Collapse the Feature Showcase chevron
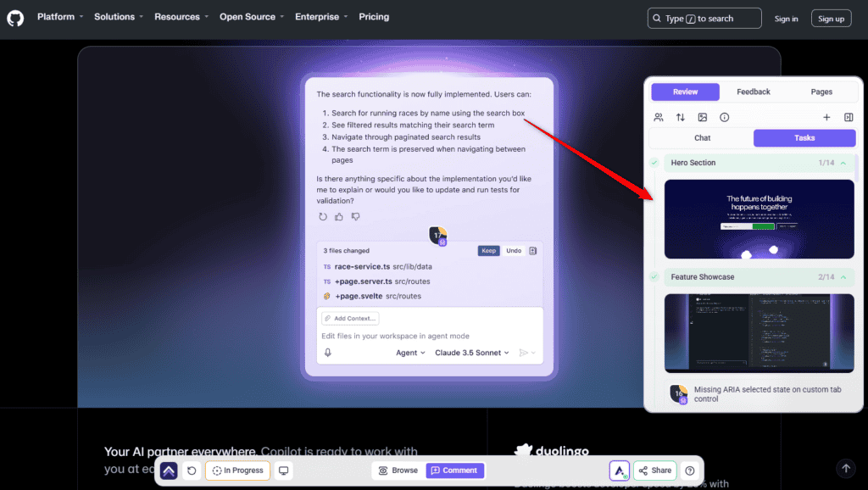Image resolution: width=868 pixels, height=490 pixels. (843, 277)
